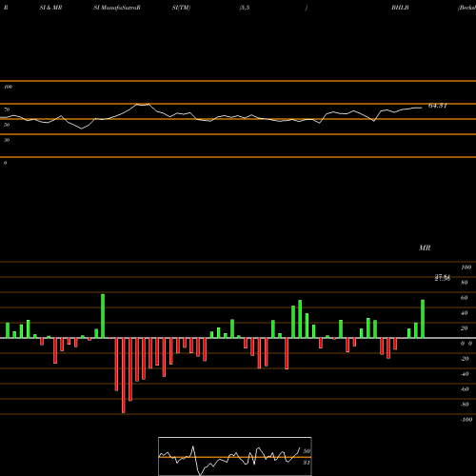
Task: Click the MR axis label -100
Action: 466,420
